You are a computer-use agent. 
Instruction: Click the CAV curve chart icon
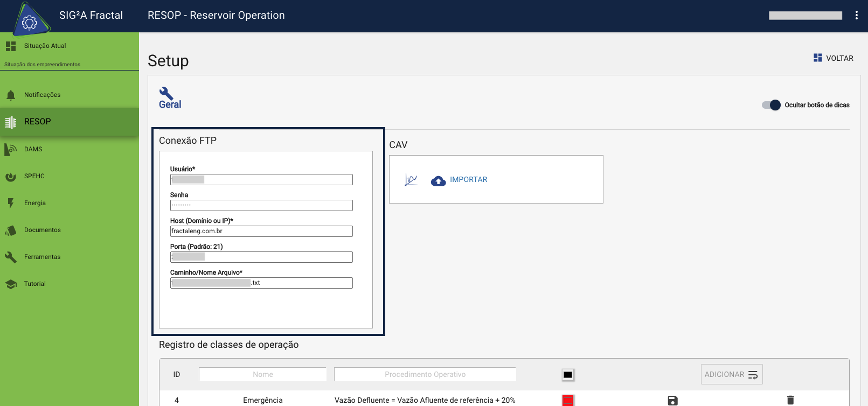[411, 180]
